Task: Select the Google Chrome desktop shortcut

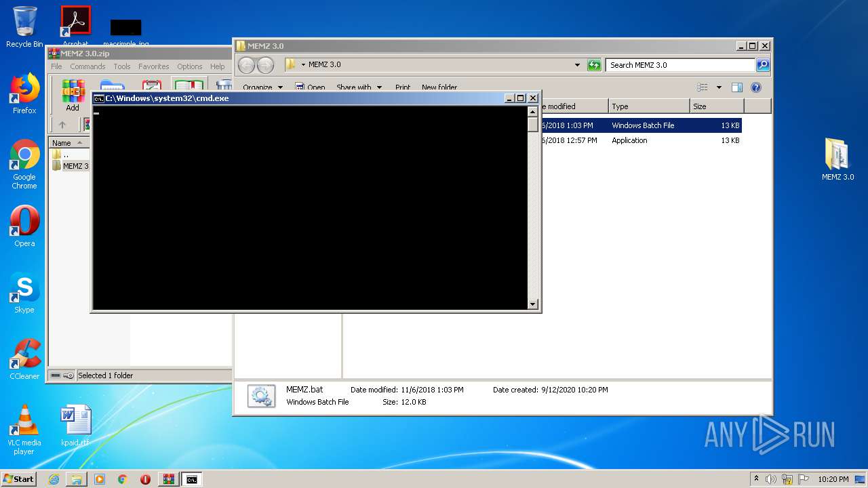Action: coord(24,164)
